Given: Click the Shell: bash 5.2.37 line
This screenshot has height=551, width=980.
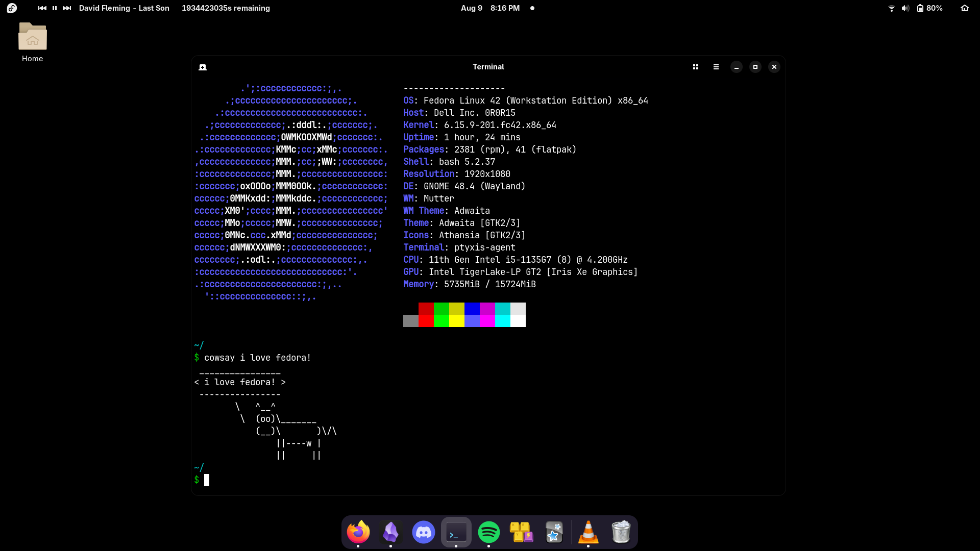Looking at the screenshot, I should coord(449,162).
